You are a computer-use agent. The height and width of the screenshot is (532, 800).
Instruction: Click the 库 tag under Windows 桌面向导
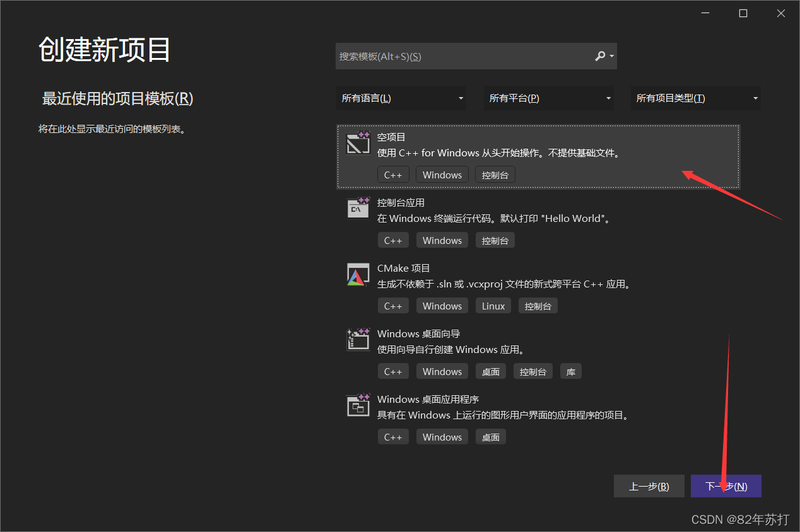point(571,371)
